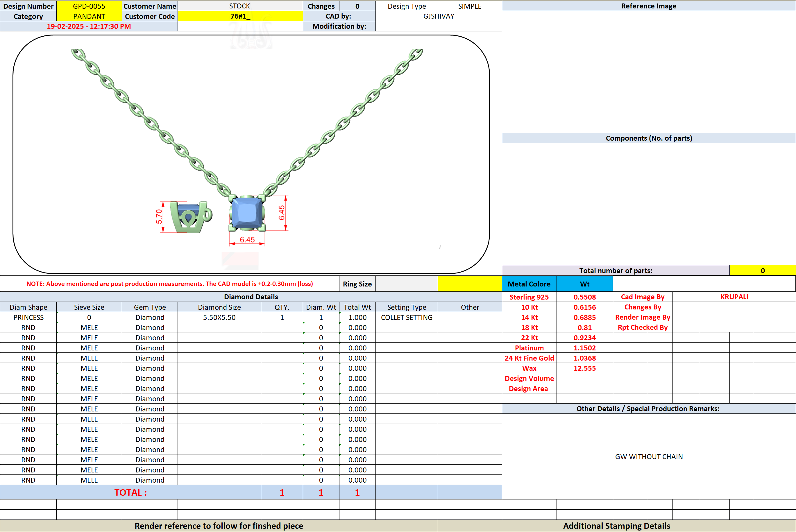Click Sterling 925 weight value 0.5508
This screenshot has height=532, width=796.
click(585, 297)
